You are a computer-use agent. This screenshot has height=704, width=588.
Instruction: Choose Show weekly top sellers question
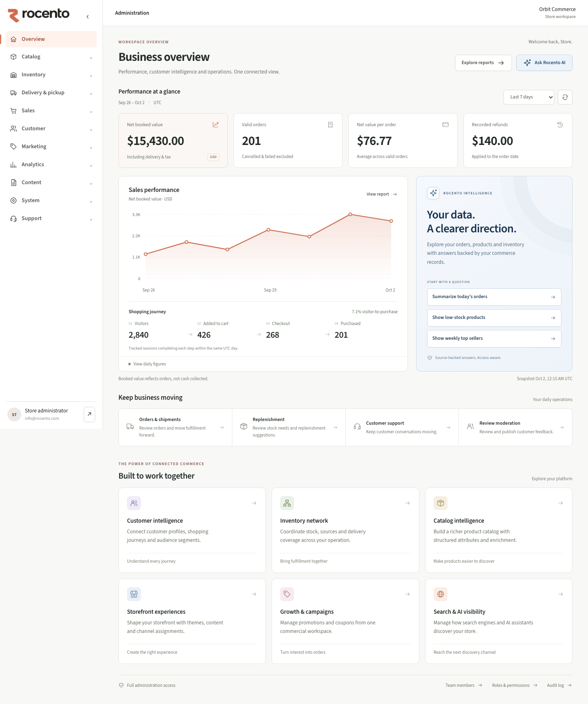494,339
